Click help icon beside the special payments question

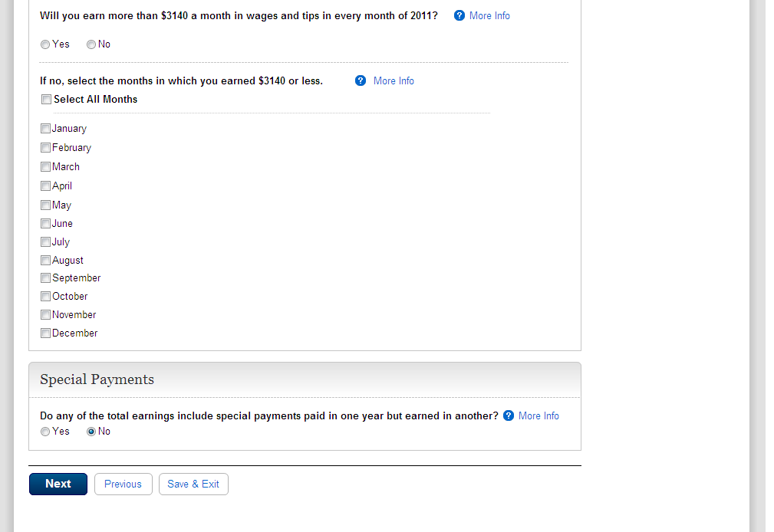[x=508, y=415]
